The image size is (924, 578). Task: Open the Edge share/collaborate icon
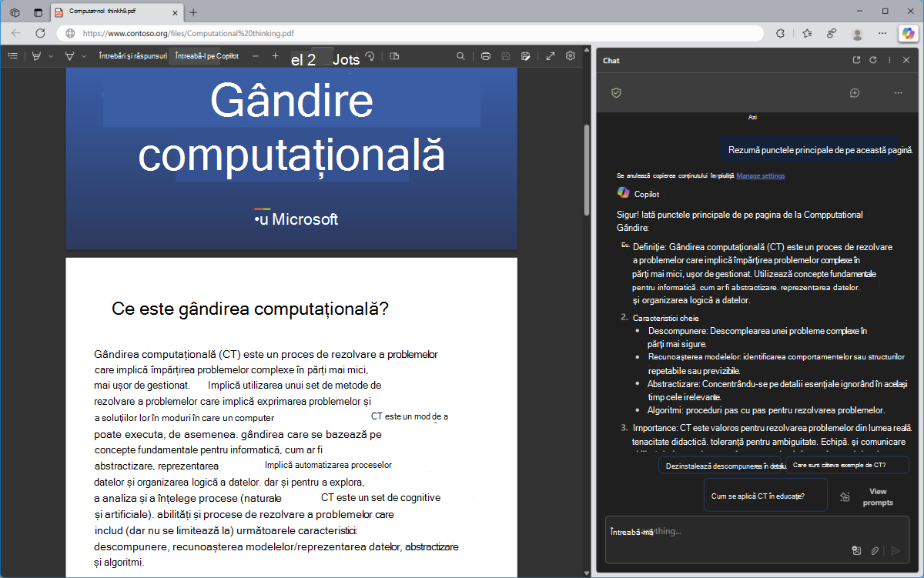(x=832, y=33)
